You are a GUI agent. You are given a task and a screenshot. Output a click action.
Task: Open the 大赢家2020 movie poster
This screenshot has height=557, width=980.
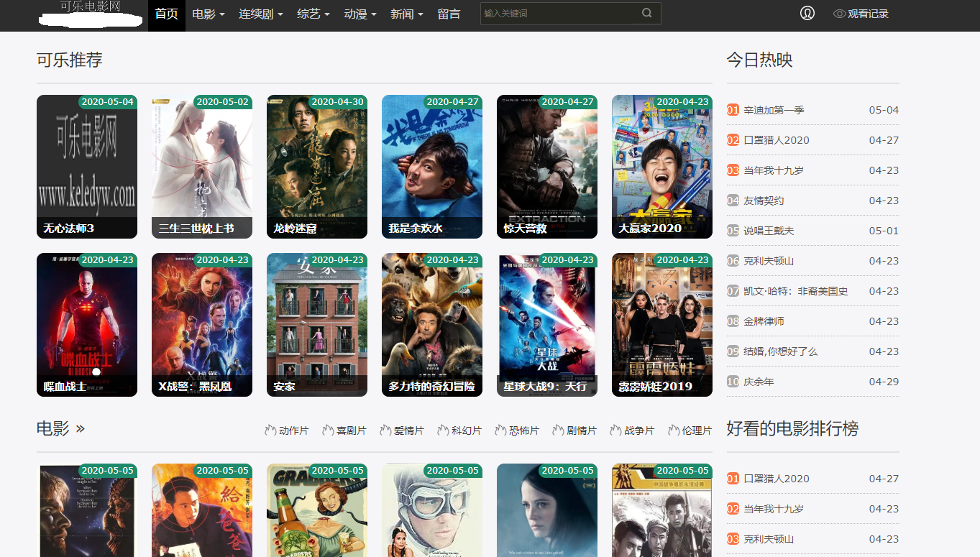click(x=662, y=167)
